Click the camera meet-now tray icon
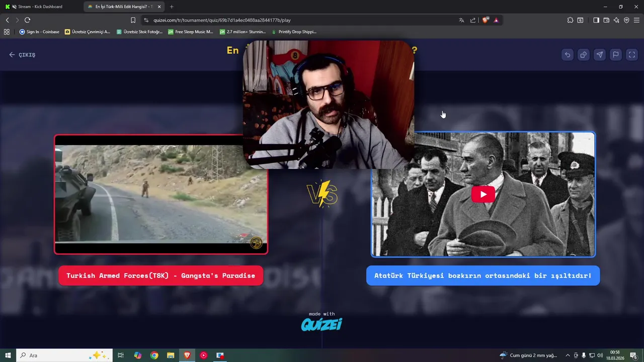This screenshot has height=362, width=644. pos(576,355)
